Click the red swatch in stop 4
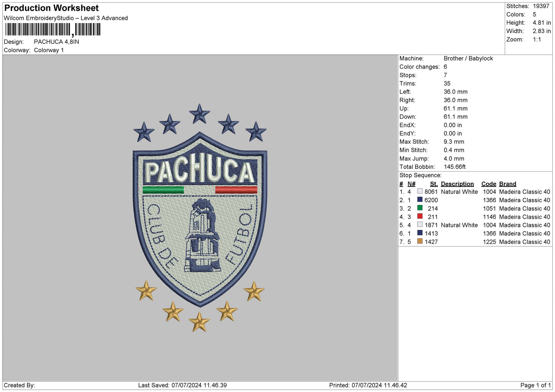The height and width of the screenshot is (392, 555). click(420, 217)
